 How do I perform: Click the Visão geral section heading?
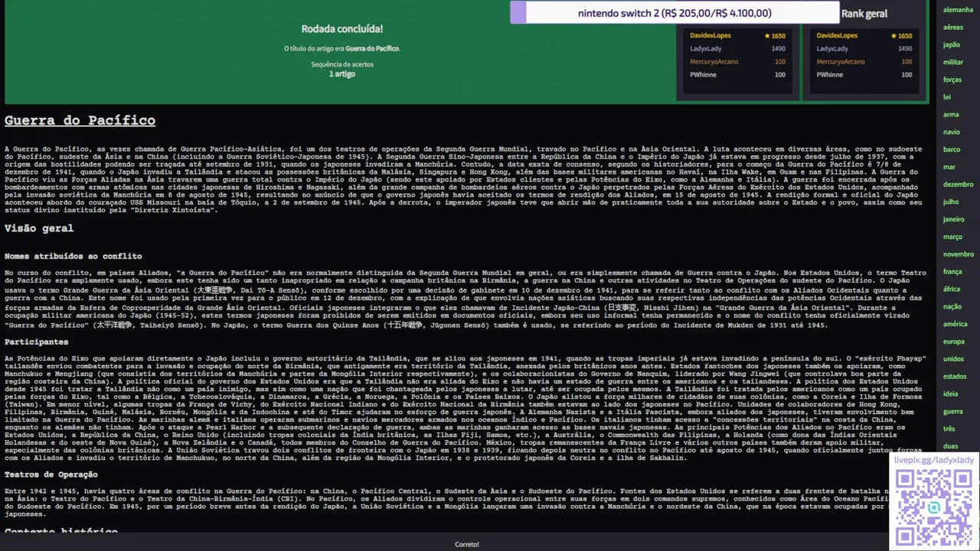coord(39,228)
